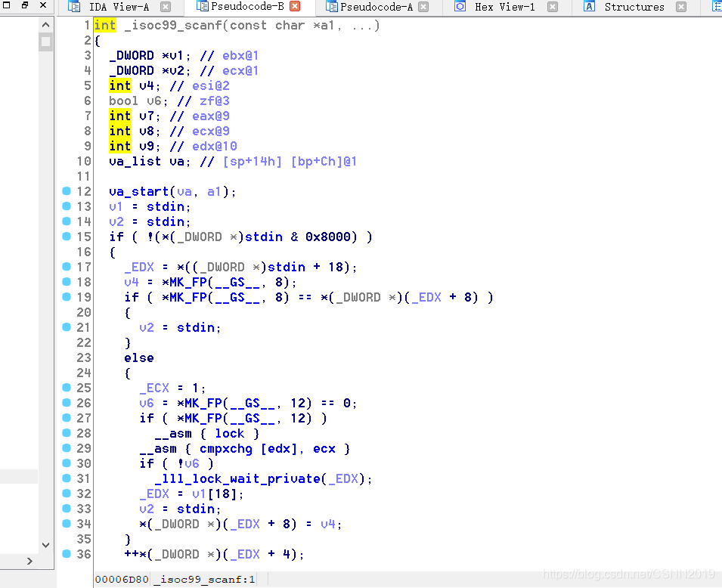Click the 0x8000 constant on line 15
Viewport: 722px width, 588px height.
click(x=328, y=237)
